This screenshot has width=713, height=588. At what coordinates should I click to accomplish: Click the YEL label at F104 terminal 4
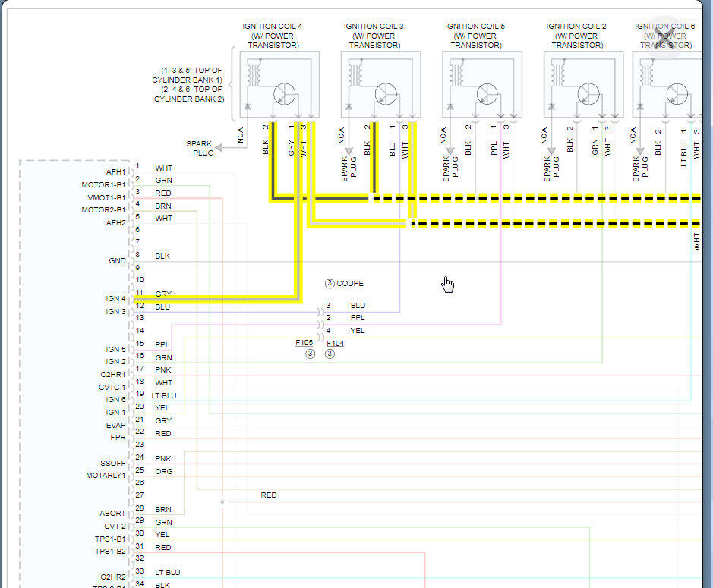[358, 330]
